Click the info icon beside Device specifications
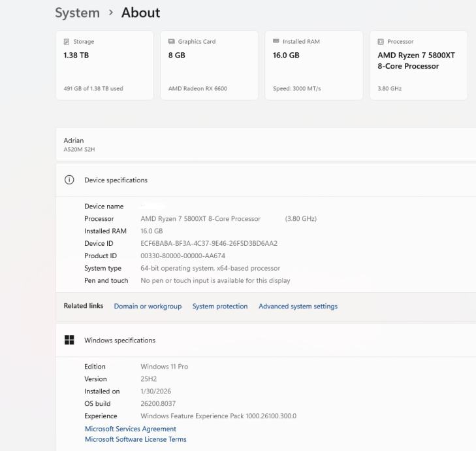Image resolution: width=476 pixels, height=451 pixels. (x=69, y=180)
